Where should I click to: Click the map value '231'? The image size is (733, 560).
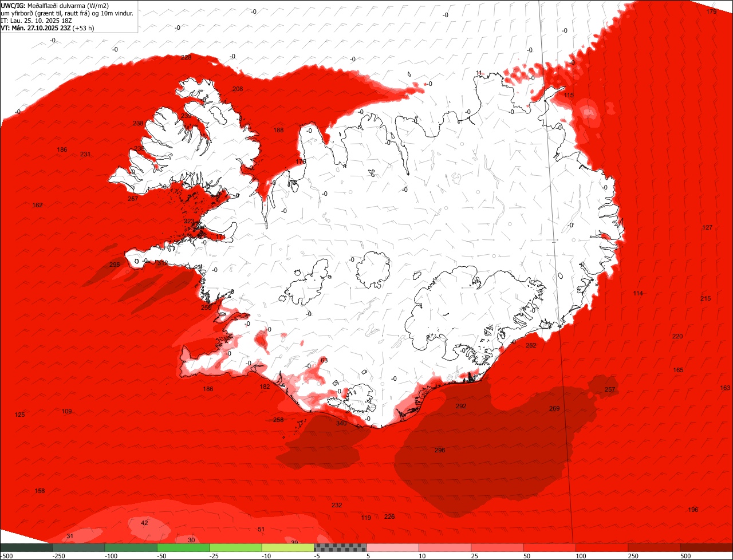point(85,154)
